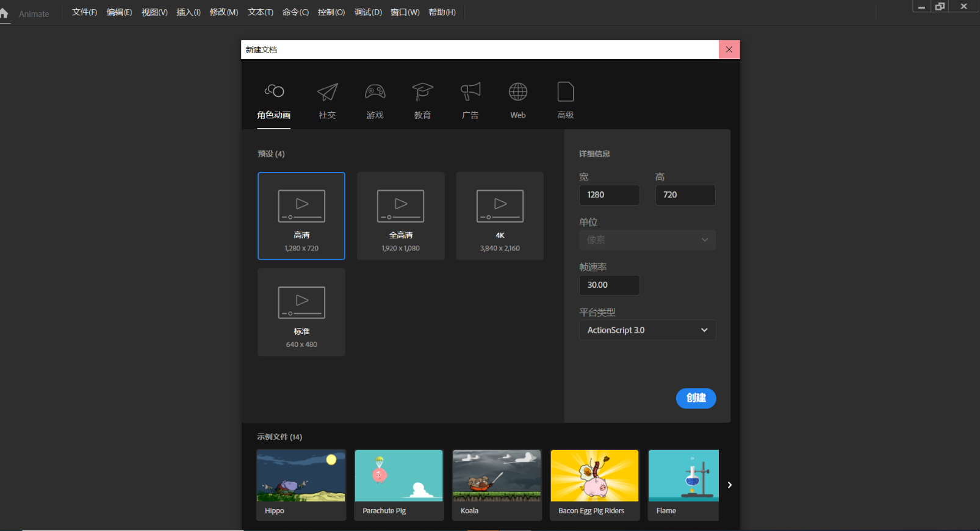Open the 社交 paper plane category

click(x=327, y=92)
